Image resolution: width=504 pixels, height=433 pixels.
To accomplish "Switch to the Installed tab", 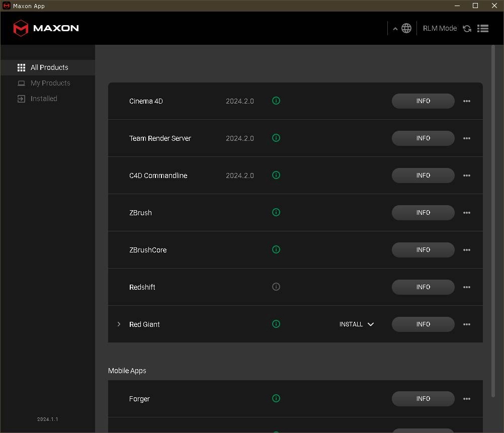I will 48,99.
